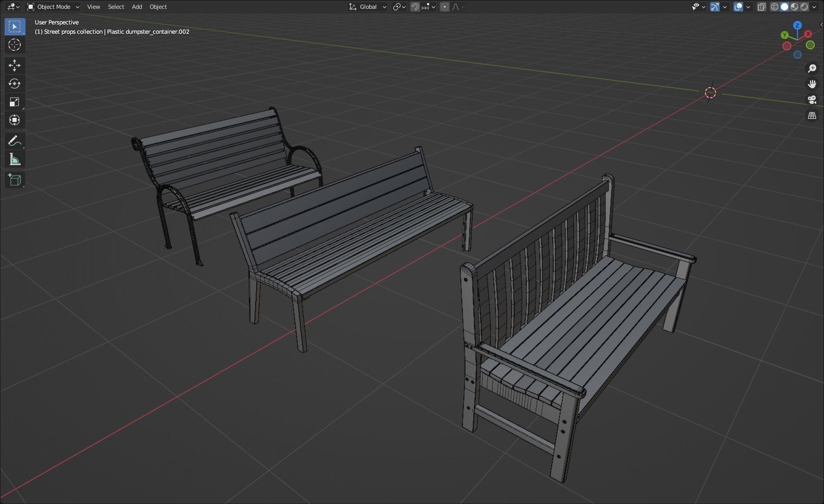
Task: Open snapping options increment dropdown
Action: (x=429, y=7)
